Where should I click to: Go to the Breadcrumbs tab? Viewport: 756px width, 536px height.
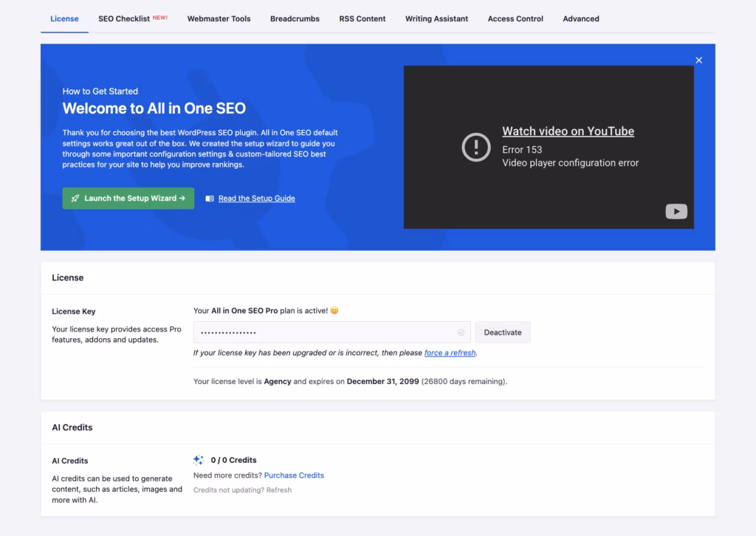click(x=295, y=18)
